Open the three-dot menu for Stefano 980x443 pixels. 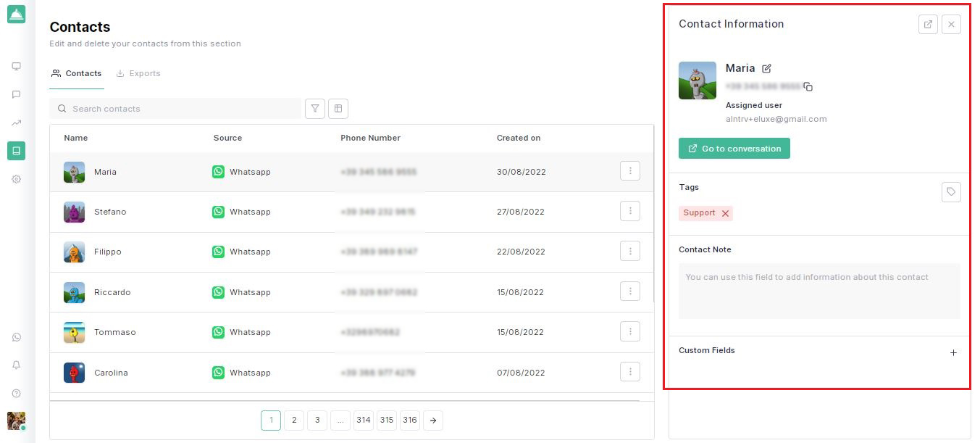click(629, 211)
